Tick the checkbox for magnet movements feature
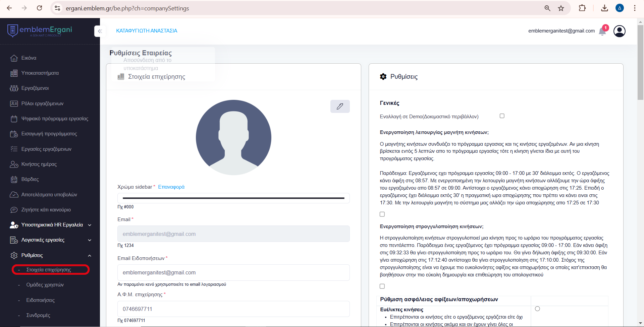 (382, 214)
